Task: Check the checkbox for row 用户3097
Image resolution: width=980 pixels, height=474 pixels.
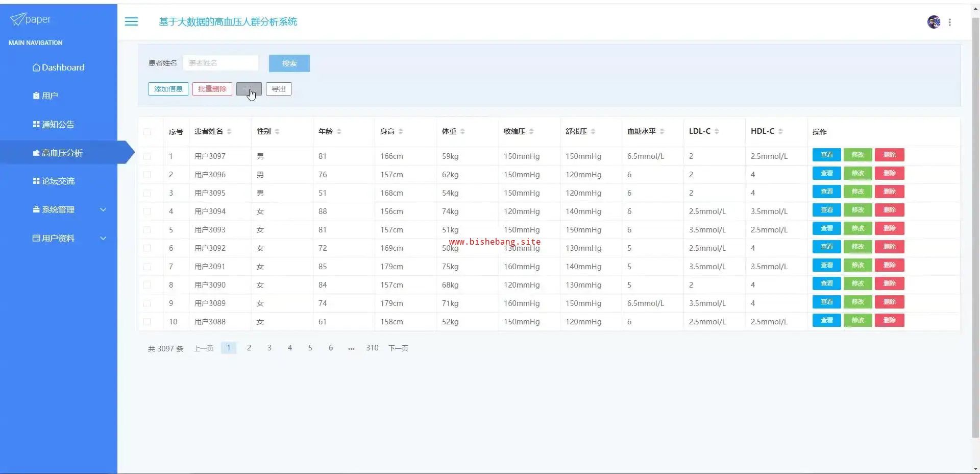Action: [x=147, y=156]
